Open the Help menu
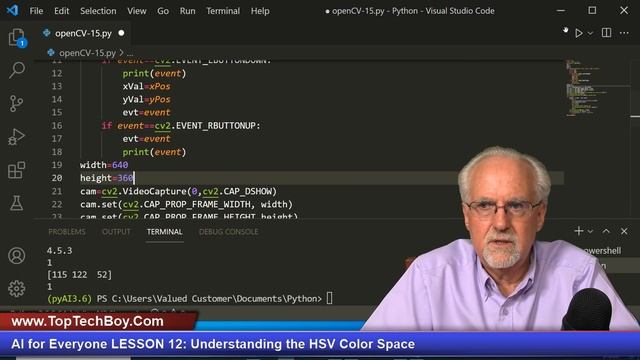This screenshot has width=640, height=360. [260, 11]
